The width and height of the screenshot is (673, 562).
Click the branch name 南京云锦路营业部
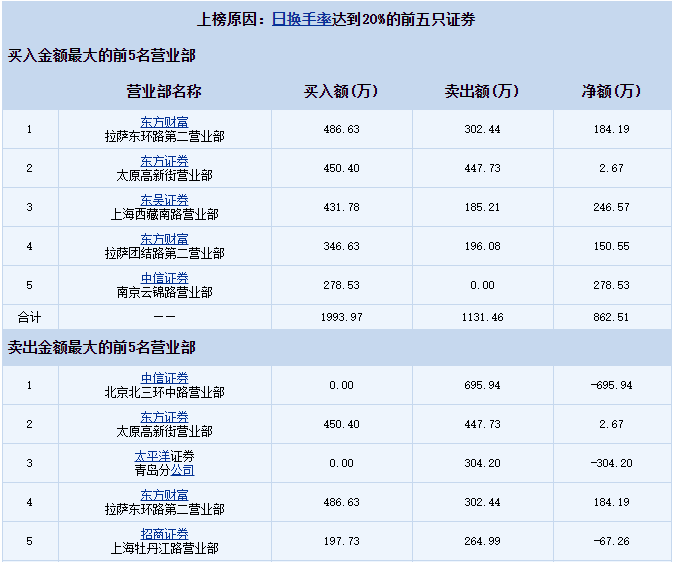(x=164, y=292)
